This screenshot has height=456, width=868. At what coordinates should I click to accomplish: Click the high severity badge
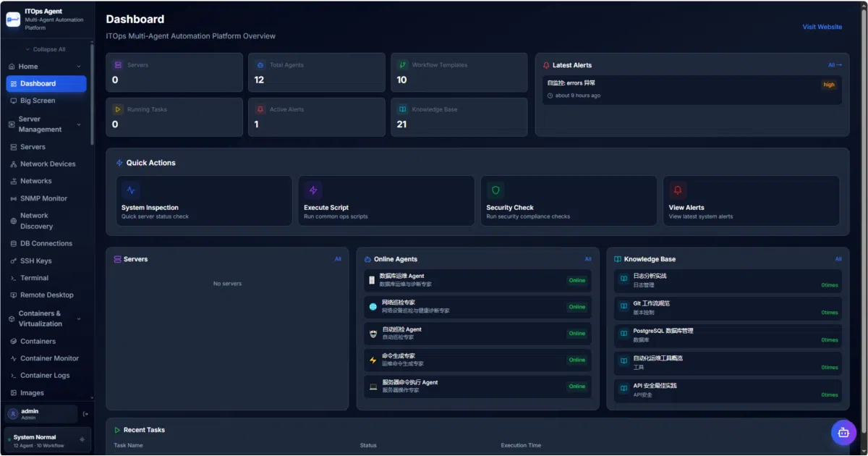pyautogui.click(x=829, y=85)
